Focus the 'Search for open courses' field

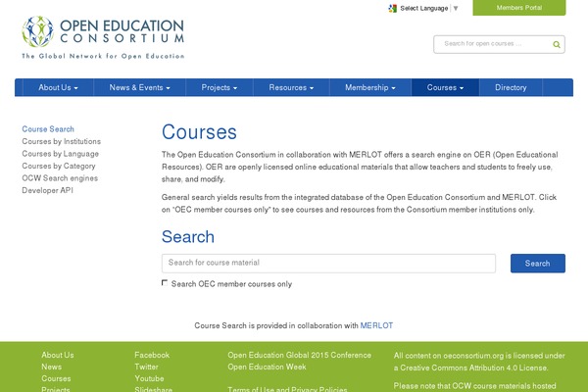499,44
